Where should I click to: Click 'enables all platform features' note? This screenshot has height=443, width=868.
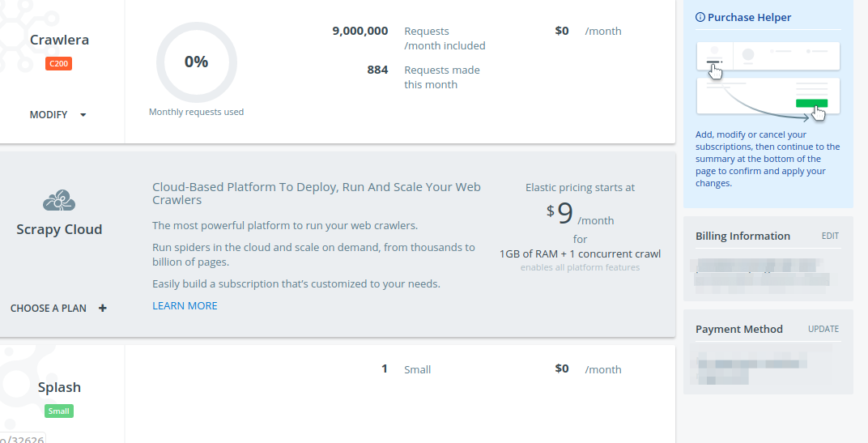[580, 267]
